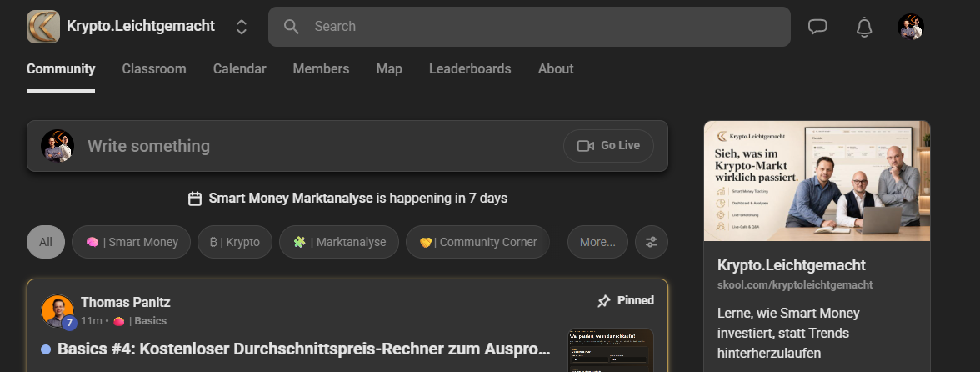Image resolution: width=980 pixels, height=372 pixels.
Task: Focus the Search input field
Action: coord(529,26)
